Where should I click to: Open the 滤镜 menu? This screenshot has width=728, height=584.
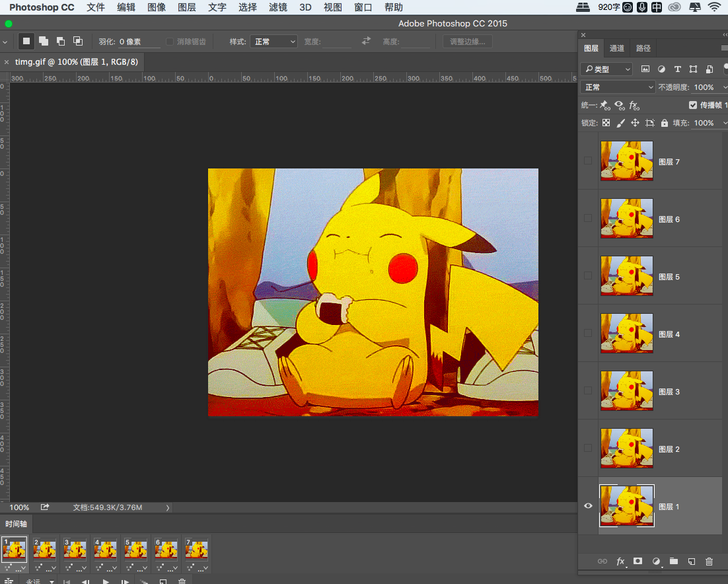[x=278, y=7]
